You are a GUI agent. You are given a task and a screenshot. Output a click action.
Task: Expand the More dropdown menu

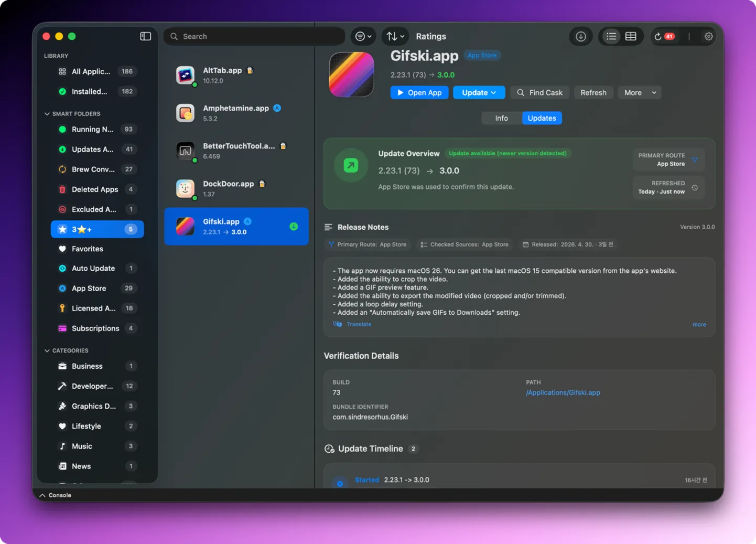pyautogui.click(x=639, y=92)
